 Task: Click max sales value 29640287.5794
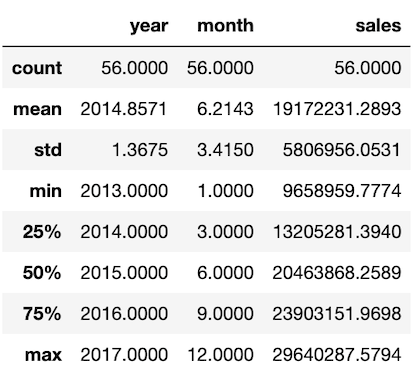337,355
